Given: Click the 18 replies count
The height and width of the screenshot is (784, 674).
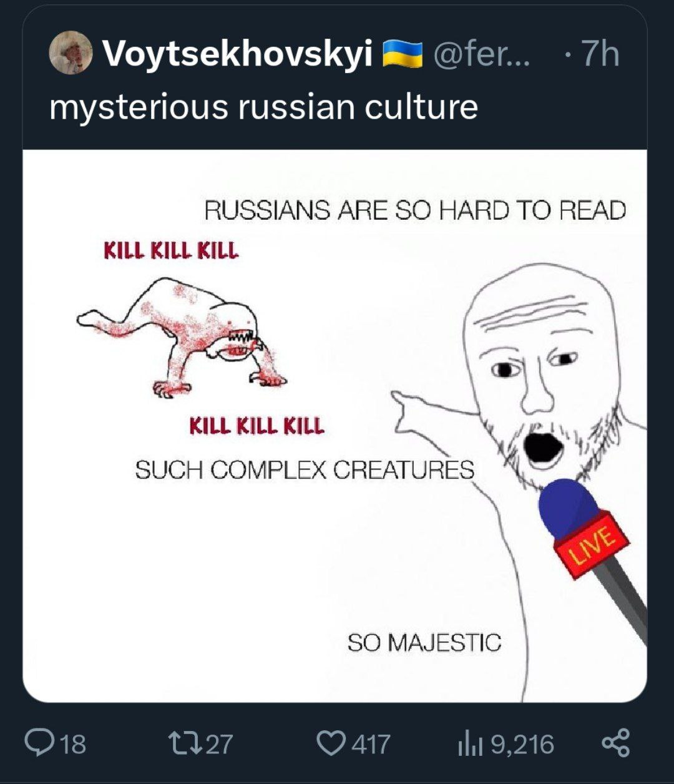Looking at the screenshot, I should [74, 744].
